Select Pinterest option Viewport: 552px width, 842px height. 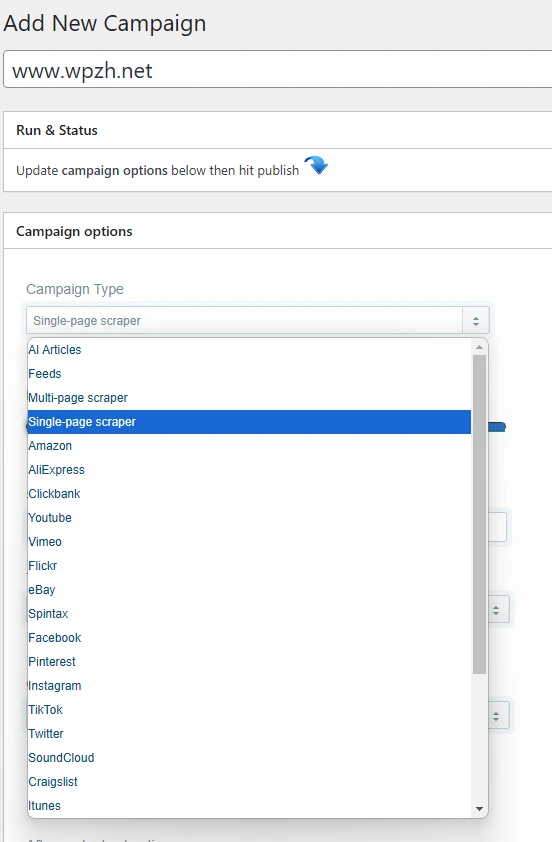[x=249, y=662]
